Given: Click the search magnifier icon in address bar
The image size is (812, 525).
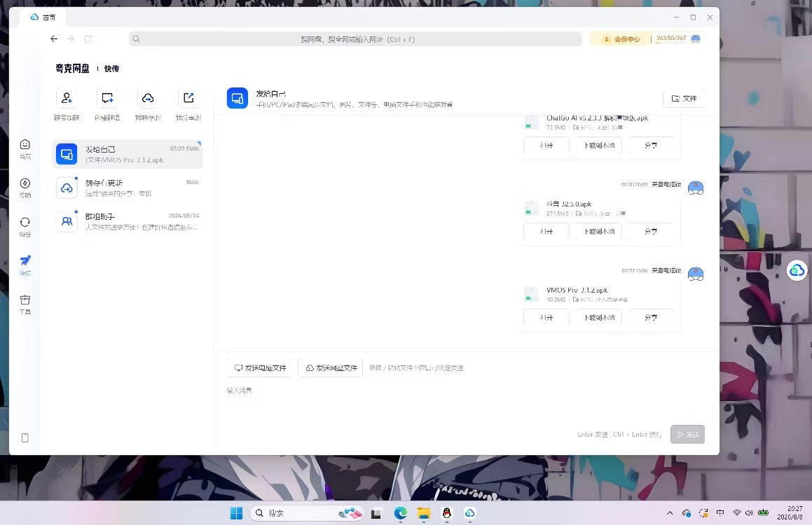Looking at the screenshot, I should point(136,38).
